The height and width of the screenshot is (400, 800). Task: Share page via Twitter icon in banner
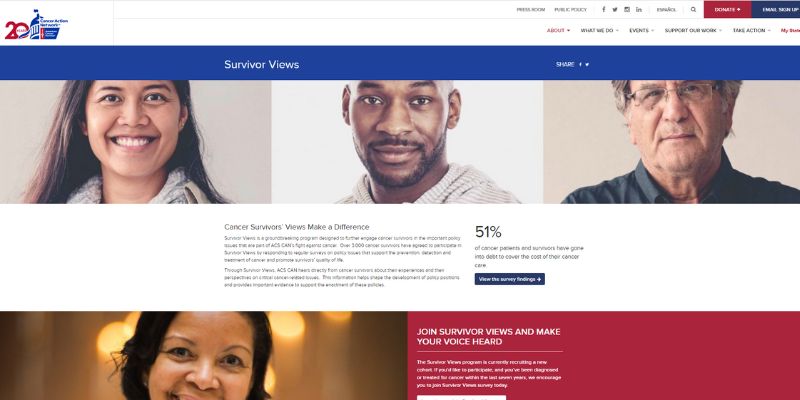point(587,64)
